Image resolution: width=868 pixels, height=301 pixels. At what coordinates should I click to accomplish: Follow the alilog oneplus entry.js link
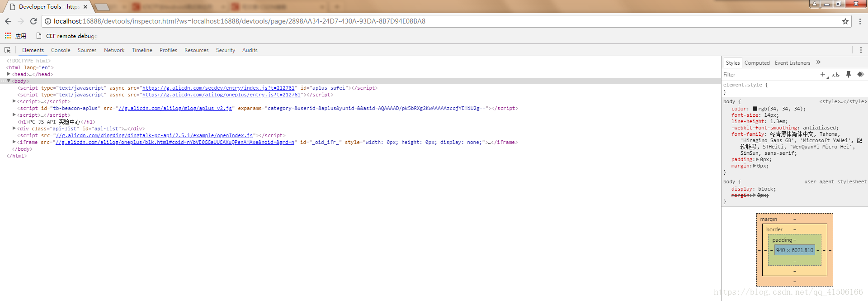coord(222,95)
